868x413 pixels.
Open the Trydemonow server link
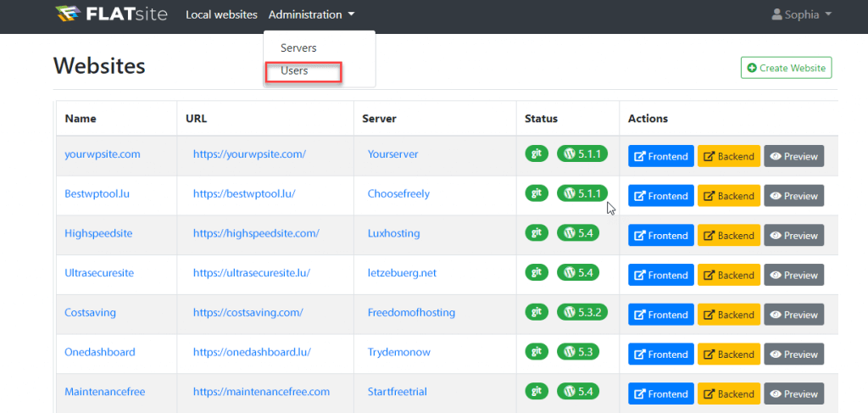coord(399,352)
